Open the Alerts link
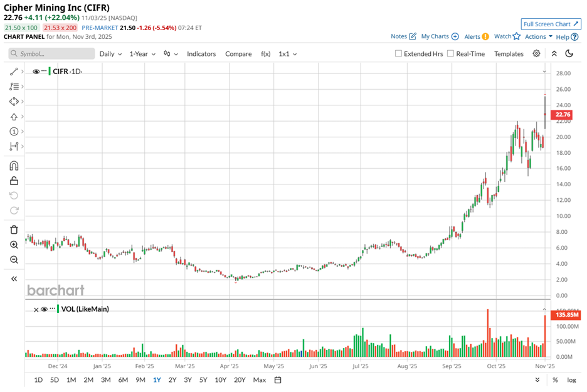Viewport: 587px width, 392px height. [476, 36]
